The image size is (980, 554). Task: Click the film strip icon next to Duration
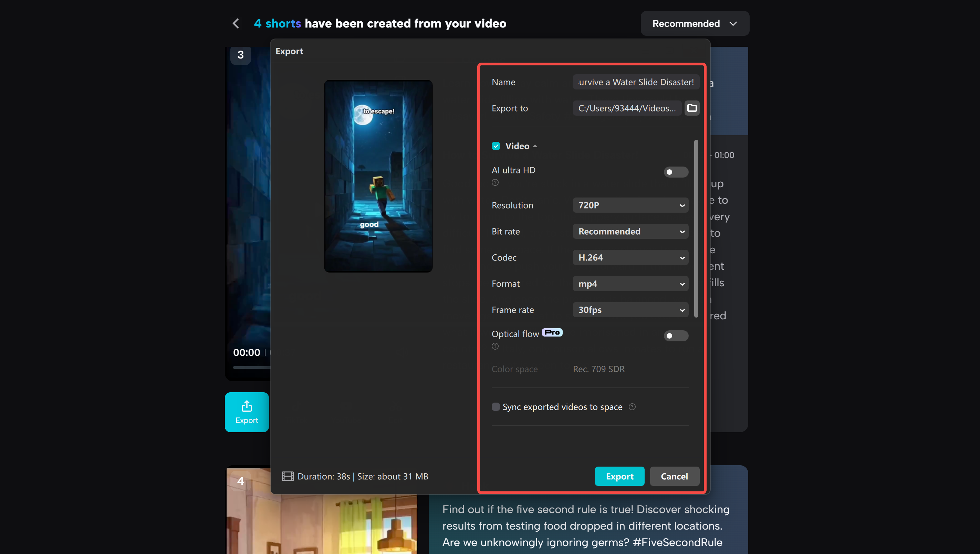[288, 476]
